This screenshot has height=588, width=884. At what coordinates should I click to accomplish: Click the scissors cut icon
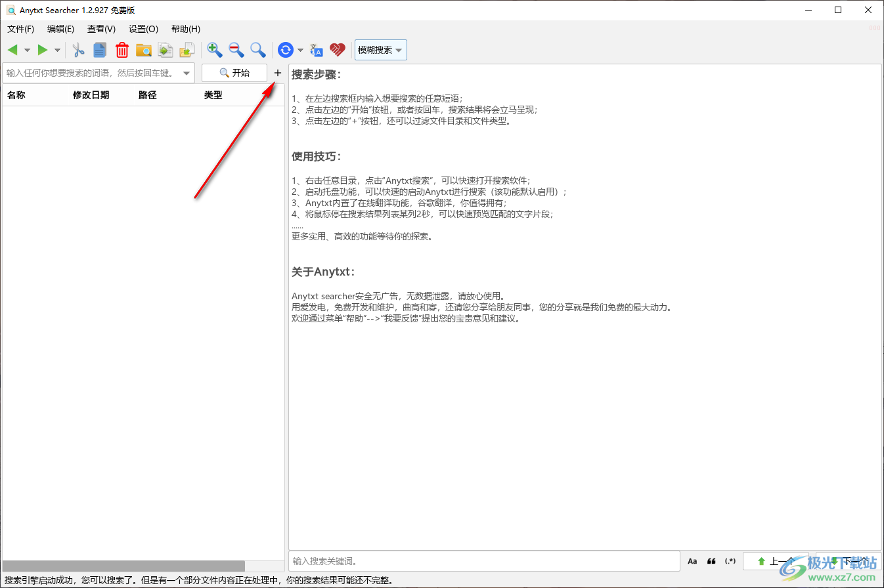79,50
